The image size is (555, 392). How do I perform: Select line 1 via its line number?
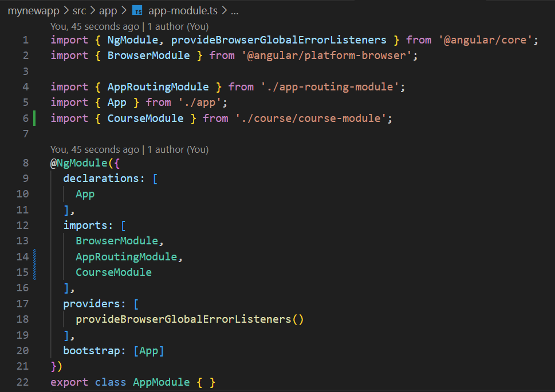25,40
